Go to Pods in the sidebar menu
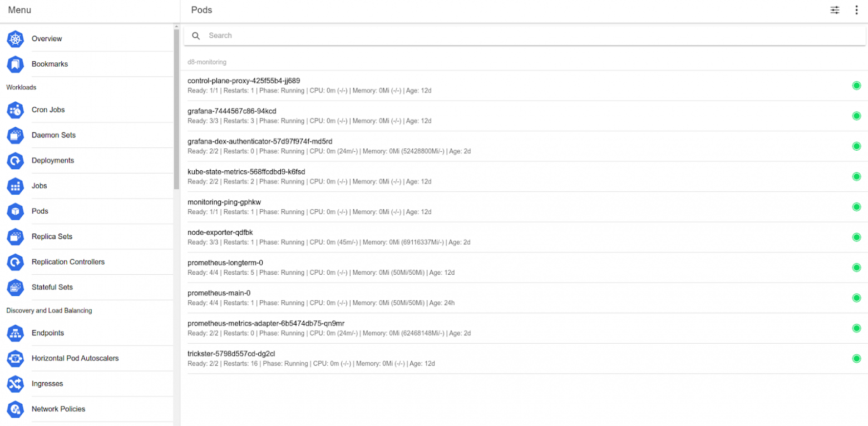The height and width of the screenshot is (426, 868). pos(40,211)
